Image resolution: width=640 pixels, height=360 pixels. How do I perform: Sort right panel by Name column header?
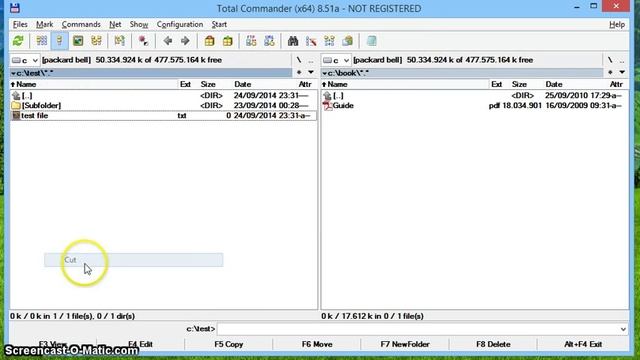point(405,84)
